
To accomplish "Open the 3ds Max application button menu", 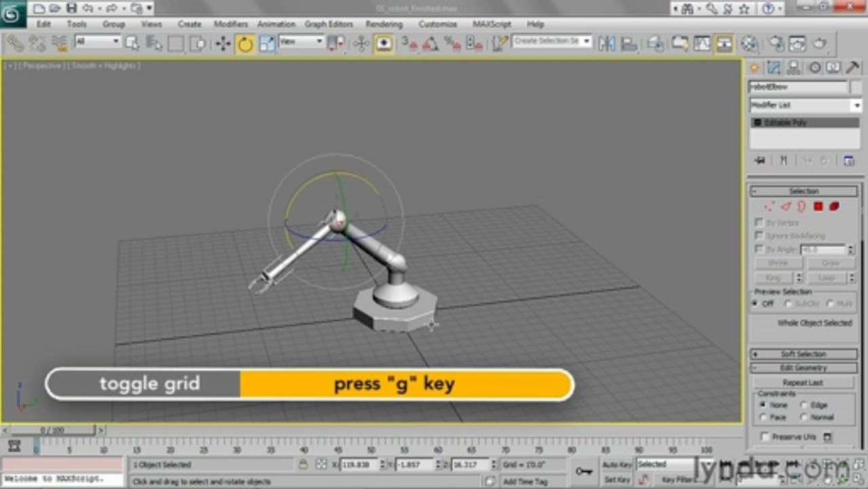I will tap(13, 13).
